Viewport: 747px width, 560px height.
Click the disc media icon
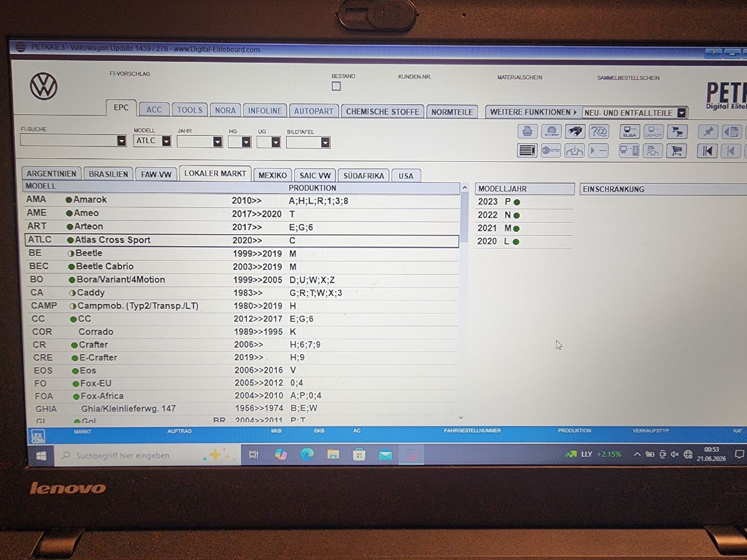[x=551, y=132]
